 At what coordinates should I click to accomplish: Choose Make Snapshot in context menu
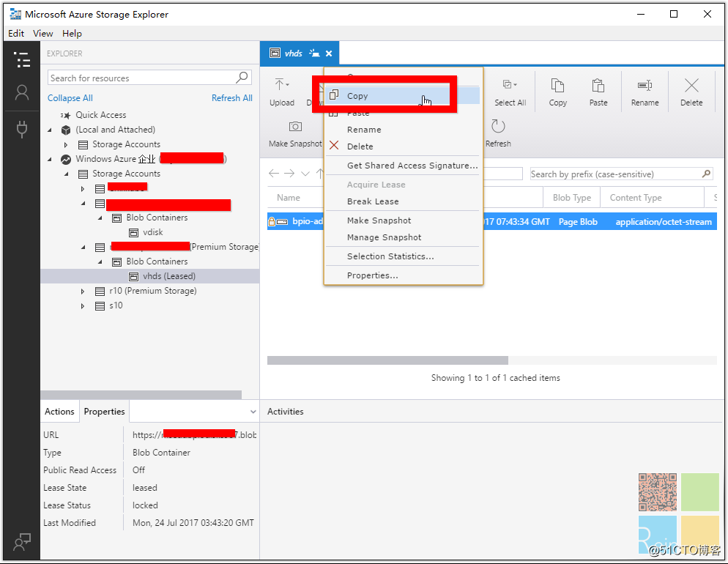tap(403, 220)
